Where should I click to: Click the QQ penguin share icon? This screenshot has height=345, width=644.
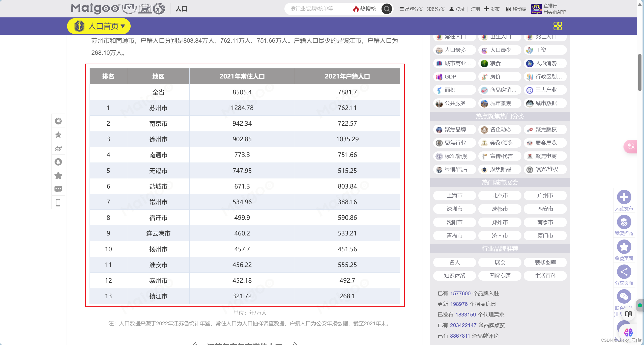(x=58, y=162)
